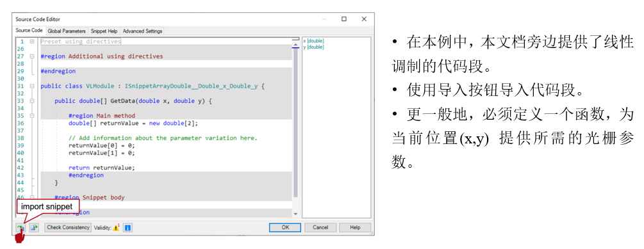Click the Check Consistency button
This screenshot has width=644, height=249.
(x=68, y=228)
